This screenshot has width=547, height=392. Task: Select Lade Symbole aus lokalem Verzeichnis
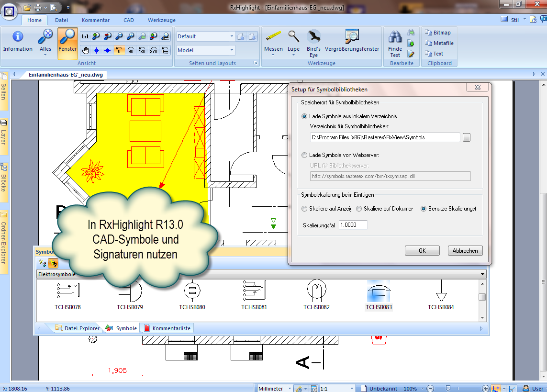[x=304, y=116]
